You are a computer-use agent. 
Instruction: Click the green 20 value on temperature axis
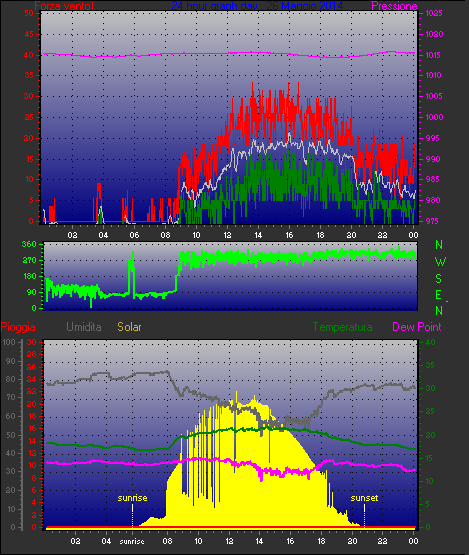coord(430,435)
